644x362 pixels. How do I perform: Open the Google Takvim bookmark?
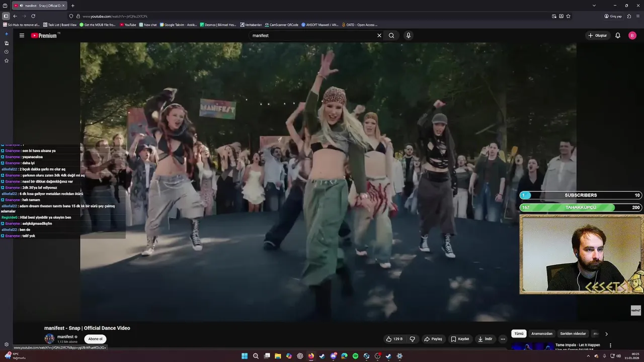point(178,25)
